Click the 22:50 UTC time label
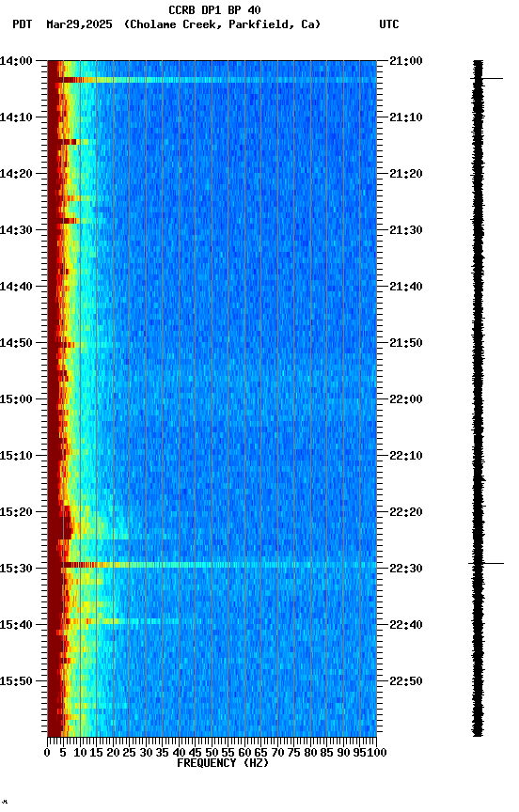This screenshot has width=519, height=812. [406, 681]
